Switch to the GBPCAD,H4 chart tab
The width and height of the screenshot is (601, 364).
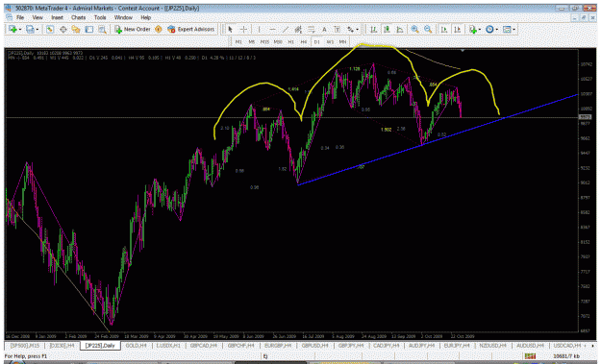[204, 345]
